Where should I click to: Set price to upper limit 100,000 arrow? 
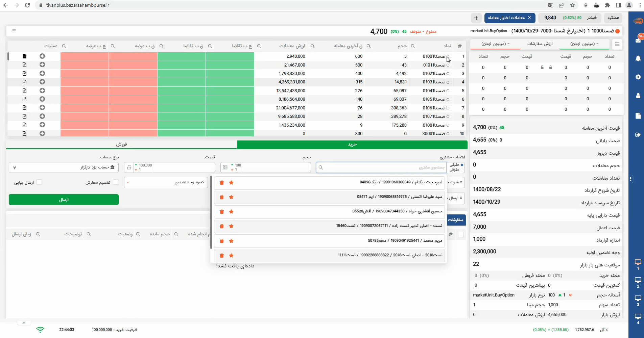point(136,165)
